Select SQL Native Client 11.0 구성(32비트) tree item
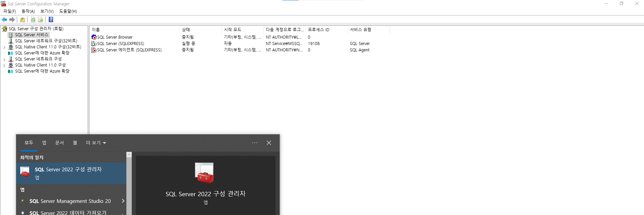 [48, 47]
